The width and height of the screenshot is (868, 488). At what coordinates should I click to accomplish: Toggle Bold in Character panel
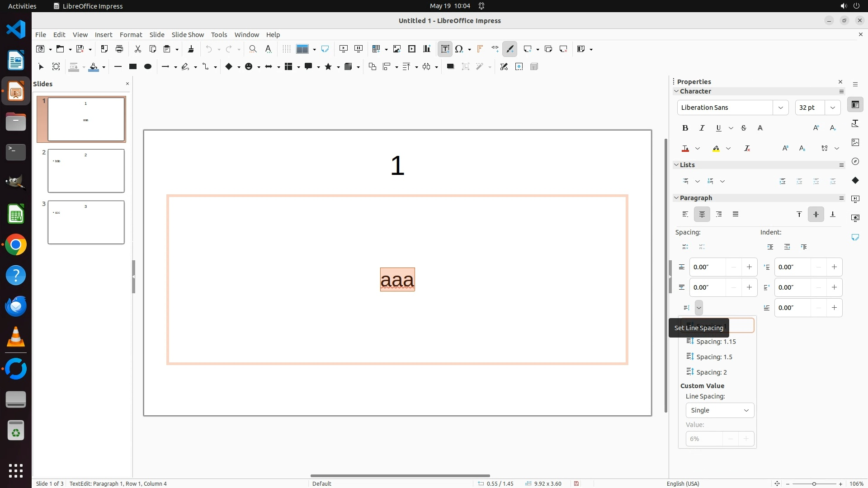(685, 128)
